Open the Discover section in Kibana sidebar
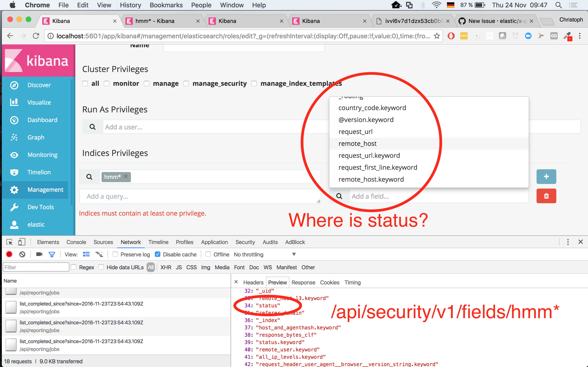588x367 pixels. point(39,85)
